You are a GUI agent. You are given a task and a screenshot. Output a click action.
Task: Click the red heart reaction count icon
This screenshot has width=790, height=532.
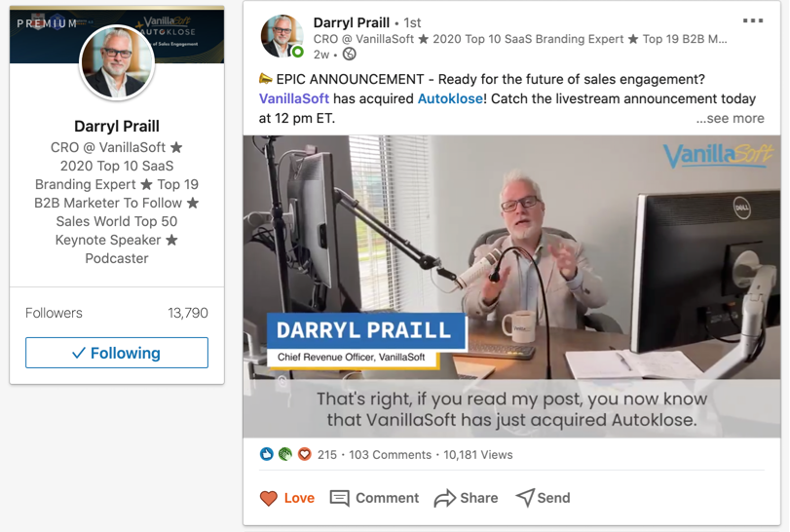(304, 454)
